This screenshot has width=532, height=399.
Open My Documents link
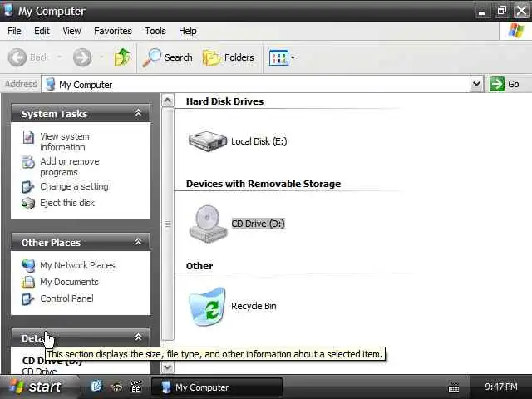coord(69,282)
